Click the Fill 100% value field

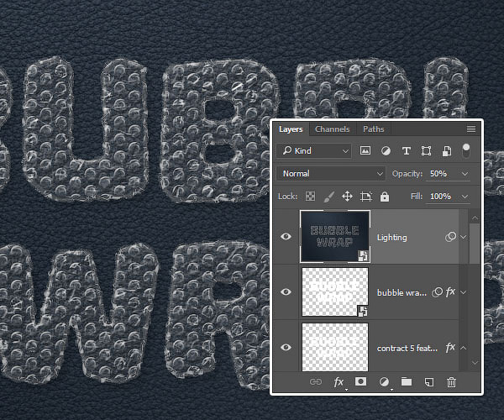441,197
